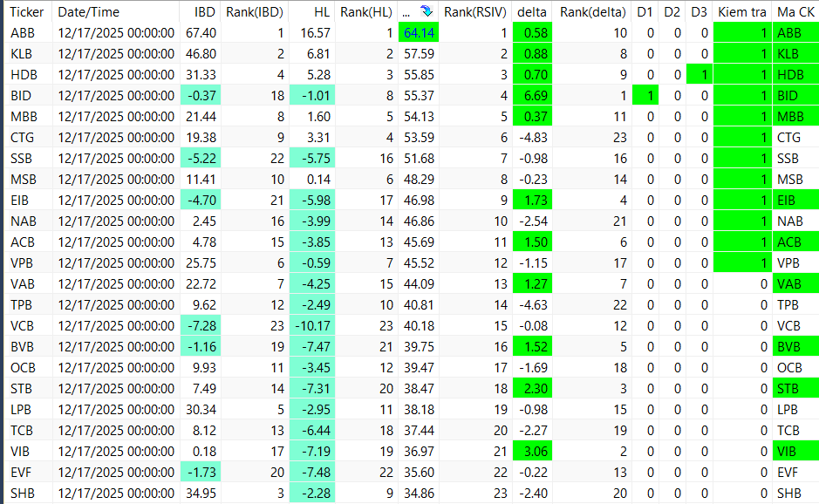Click the Rank(HL) column header
The width and height of the screenshot is (819, 504).
coord(365,11)
